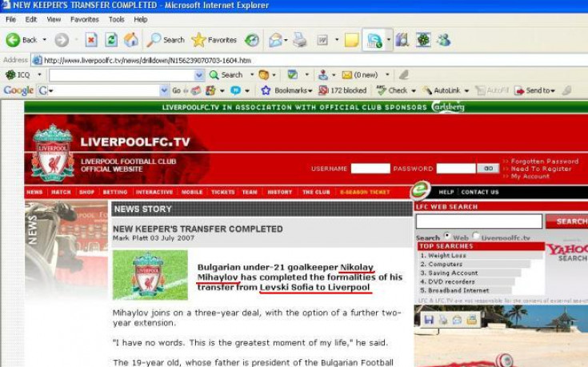The image size is (588, 367).
Task: Expand the ICQ search box dropdown
Action: pyautogui.click(x=199, y=75)
